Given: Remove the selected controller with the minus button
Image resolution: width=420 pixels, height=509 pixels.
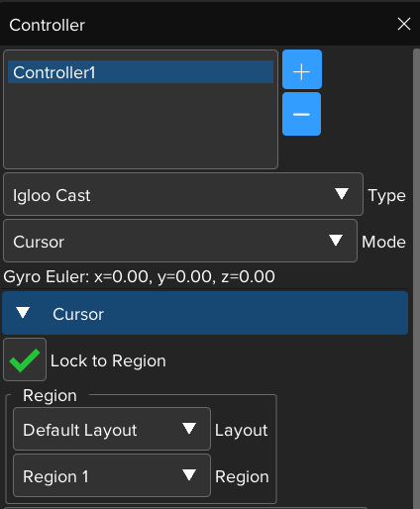Looking at the screenshot, I should click(301, 114).
